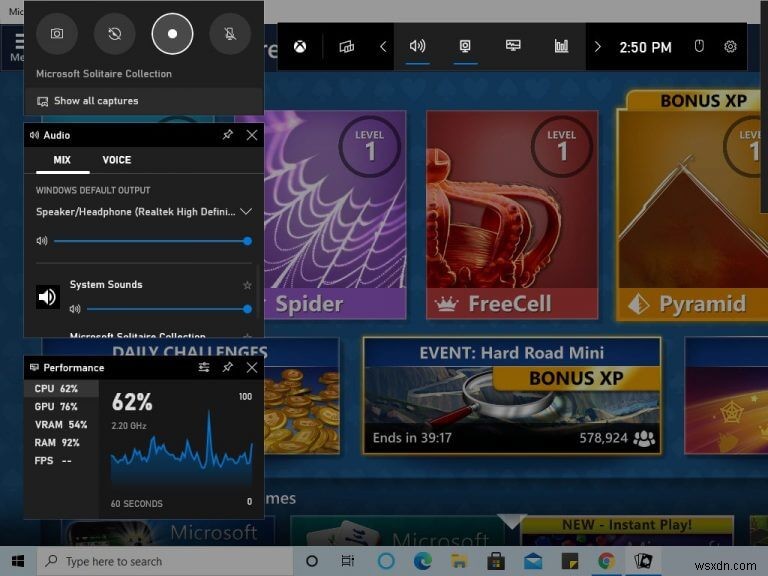Open Performance widget options icon

click(204, 367)
